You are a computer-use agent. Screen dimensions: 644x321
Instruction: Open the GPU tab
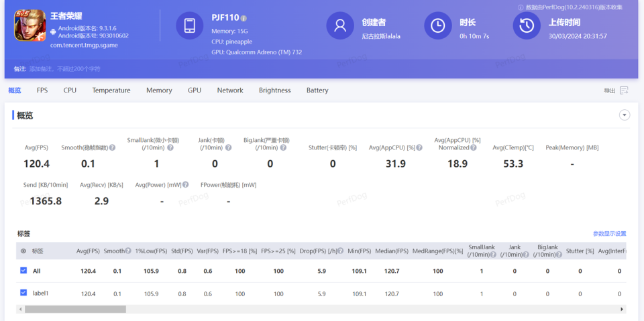195,90
